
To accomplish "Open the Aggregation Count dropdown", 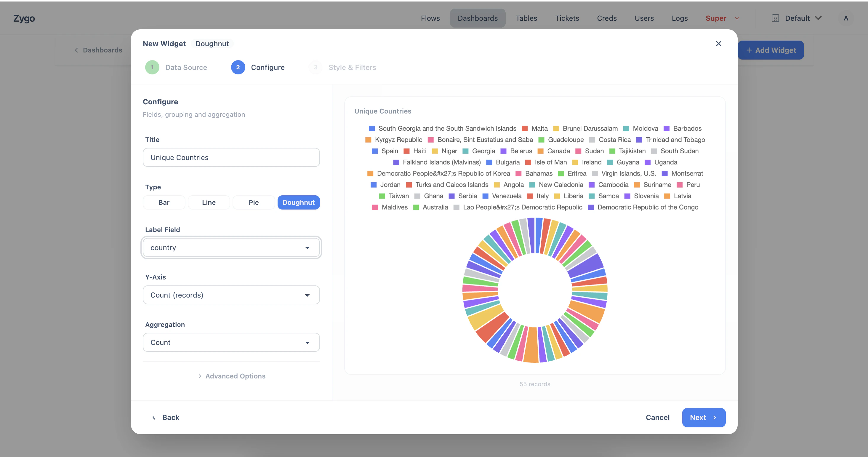I will click(x=231, y=342).
